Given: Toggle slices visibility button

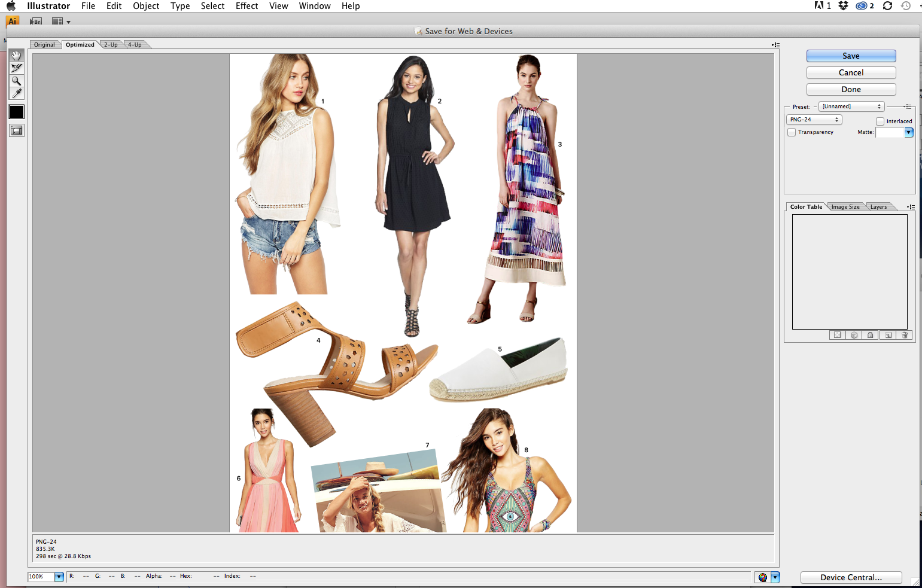Looking at the screenshot, I should [x=17, y=130].
